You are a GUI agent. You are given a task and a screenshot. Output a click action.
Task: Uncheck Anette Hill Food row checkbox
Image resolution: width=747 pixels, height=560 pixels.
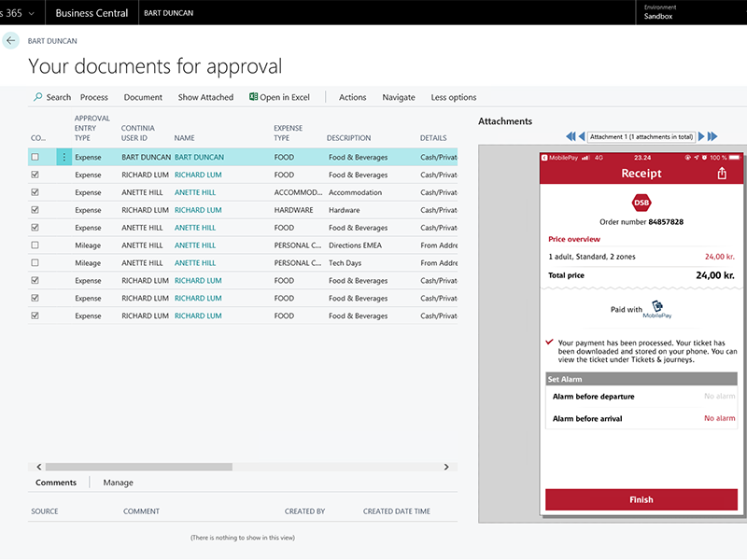pyautogui.click(x=35, y=228)
